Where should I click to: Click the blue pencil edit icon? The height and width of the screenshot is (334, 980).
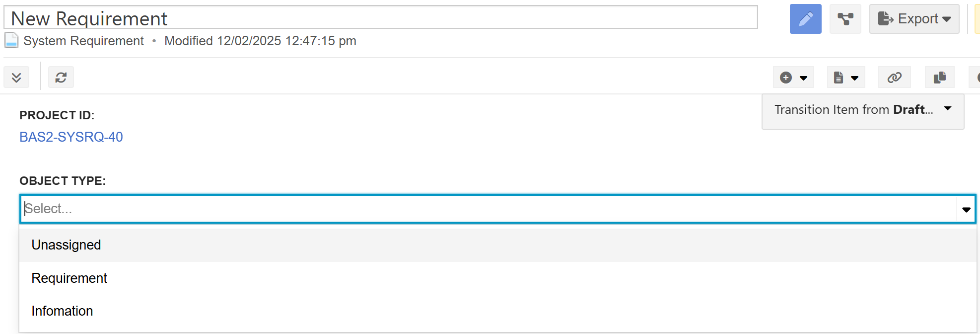tap(805, 19)
